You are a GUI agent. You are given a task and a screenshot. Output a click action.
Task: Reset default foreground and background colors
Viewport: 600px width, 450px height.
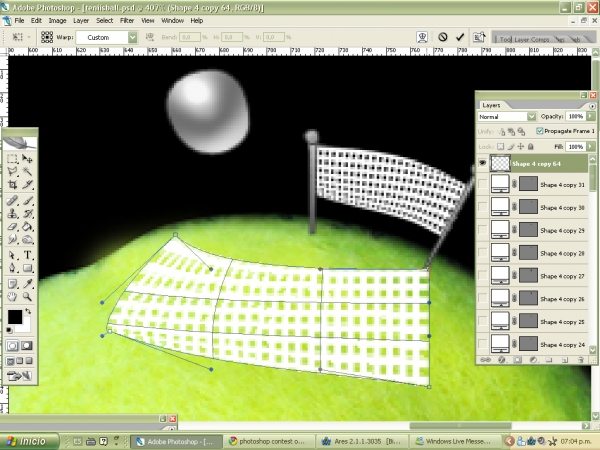tap(10, 330)
